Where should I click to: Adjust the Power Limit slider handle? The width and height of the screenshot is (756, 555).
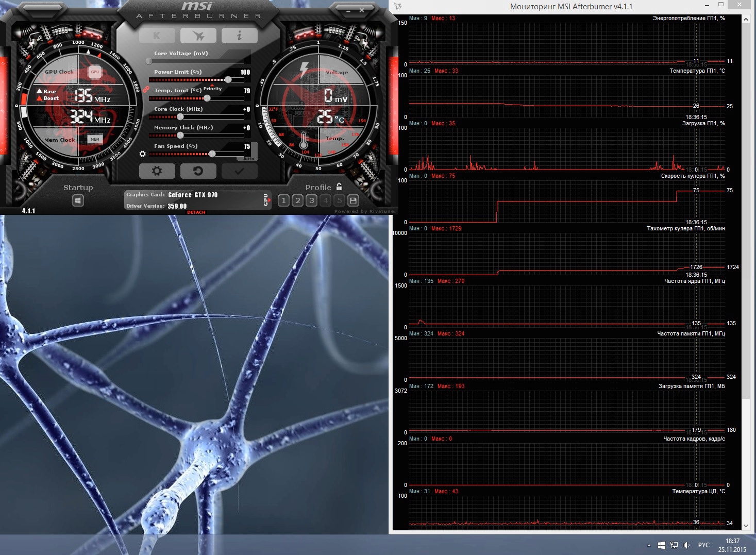click(228, 80)
